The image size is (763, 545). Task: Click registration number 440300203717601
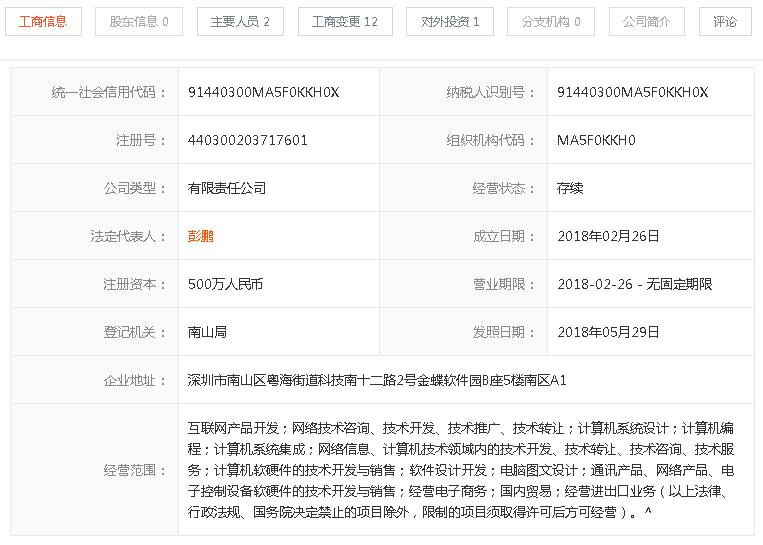coord(247,140)
